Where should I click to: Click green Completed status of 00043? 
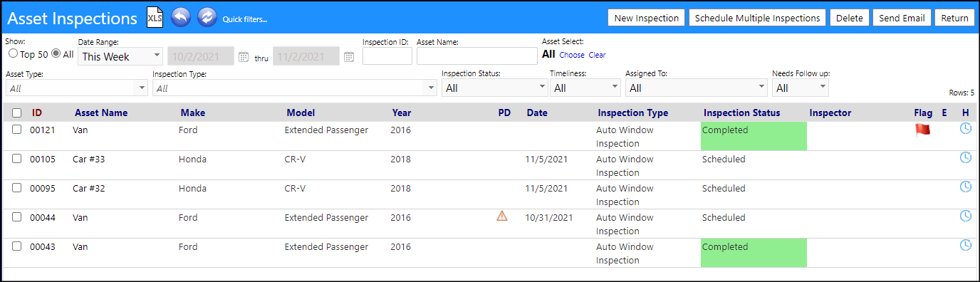coord(754,253)
